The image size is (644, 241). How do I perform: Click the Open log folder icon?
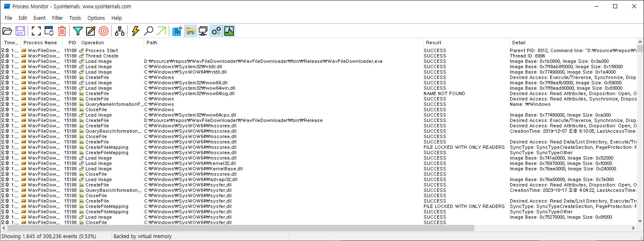[x=7, y=31]
